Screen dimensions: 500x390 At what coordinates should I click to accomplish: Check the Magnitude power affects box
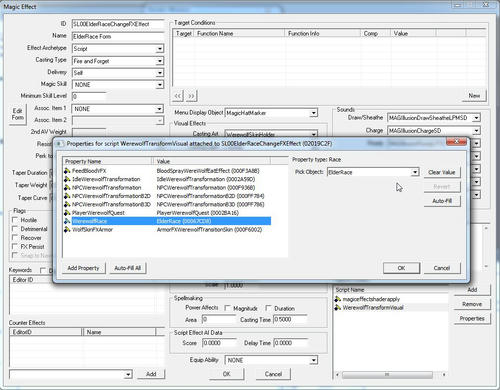click(x=227, y=308)
